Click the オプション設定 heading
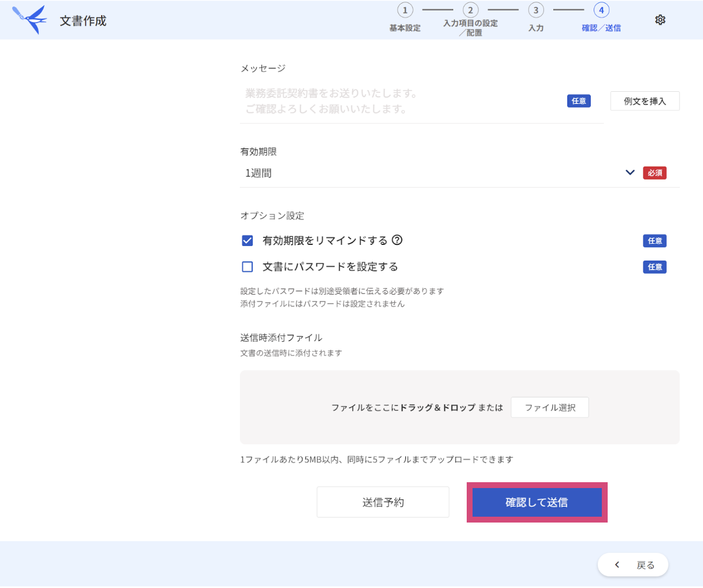 pos(273,215)
